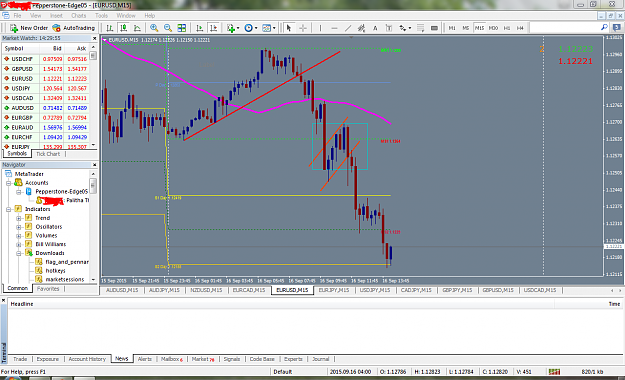Screen dimensions: 625x380
Task: Open the USDJPY,M15 chart tab
Action: pyautogui.click(x=375, y=290)
